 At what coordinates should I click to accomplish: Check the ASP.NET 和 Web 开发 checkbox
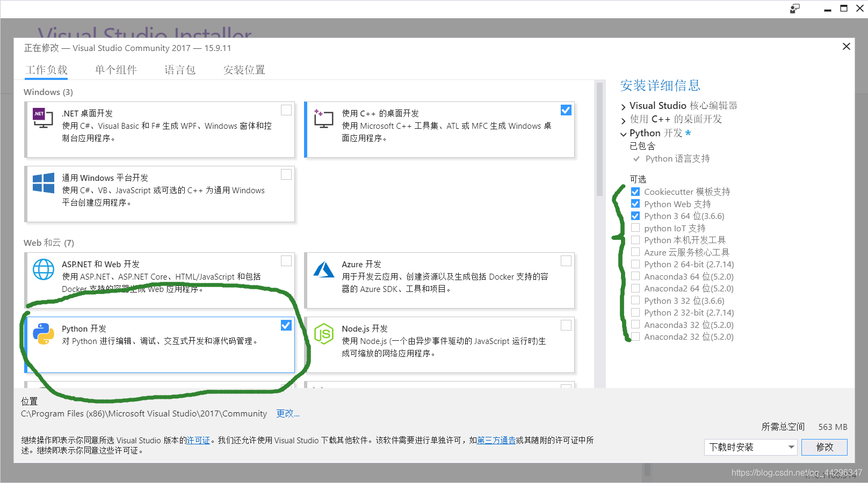(286, 261)
